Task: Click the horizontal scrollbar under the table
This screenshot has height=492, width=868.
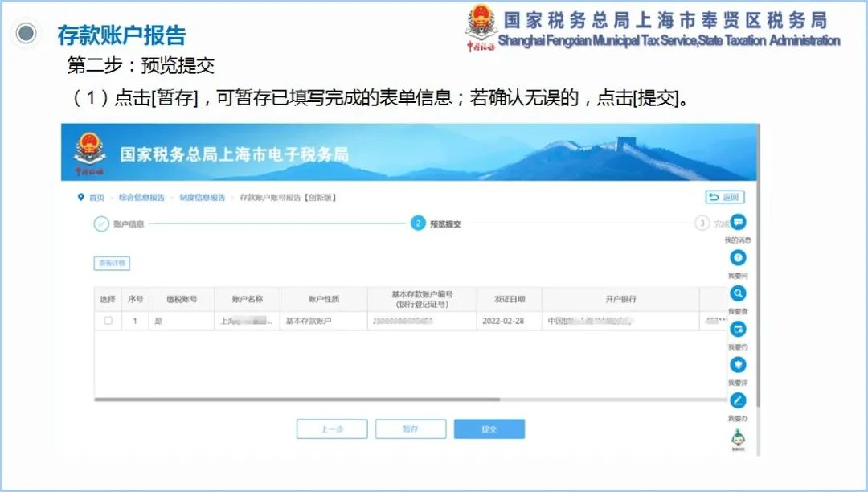Action: pyautogui.click(x=297, y=399)
